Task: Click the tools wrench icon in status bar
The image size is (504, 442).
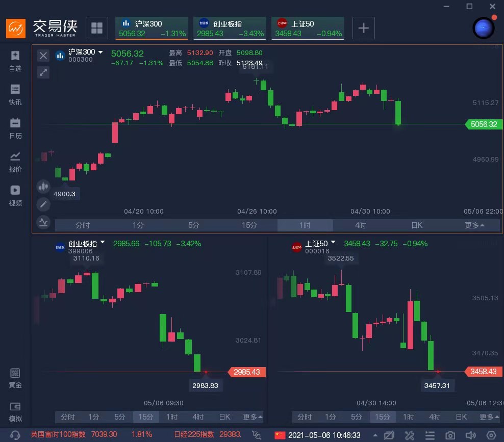Action: (410, 435)
